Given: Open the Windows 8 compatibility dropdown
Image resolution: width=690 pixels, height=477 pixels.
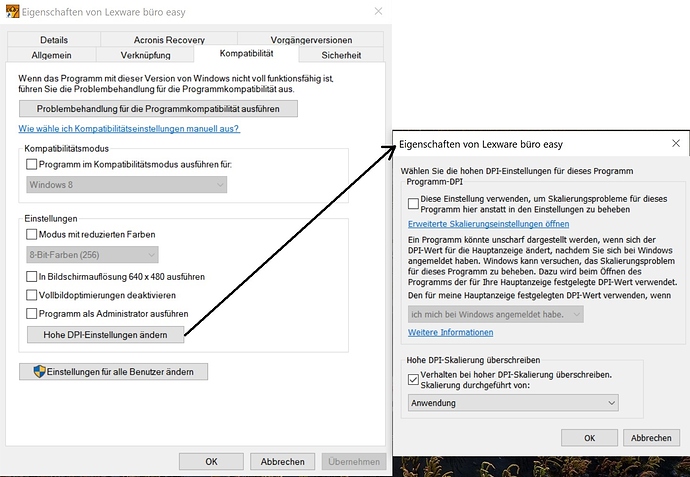Looking at the screenshot, I should point(127,185).
